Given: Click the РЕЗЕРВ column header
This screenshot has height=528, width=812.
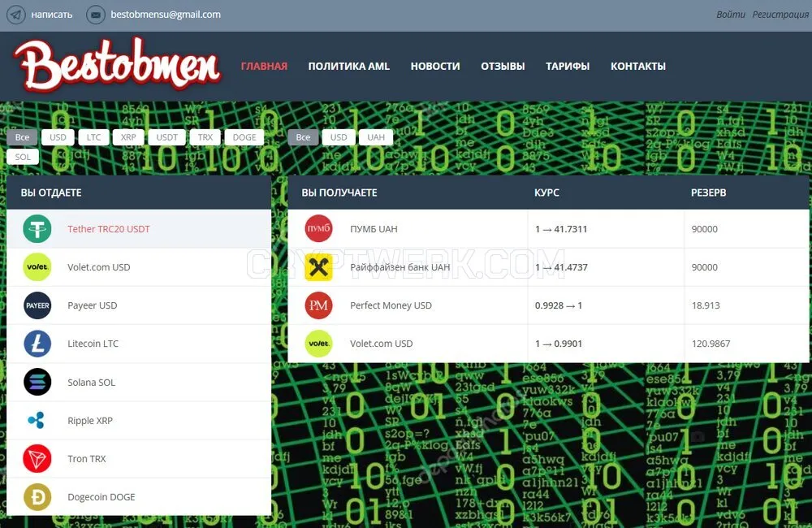Looking at the screenshot, I should [708, 193].
